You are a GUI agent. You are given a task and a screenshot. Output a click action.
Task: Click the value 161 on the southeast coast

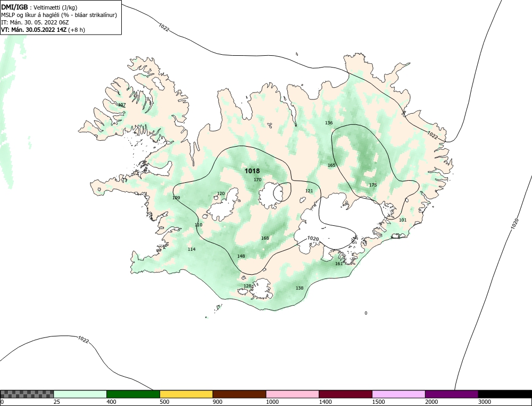pos(339,264)
